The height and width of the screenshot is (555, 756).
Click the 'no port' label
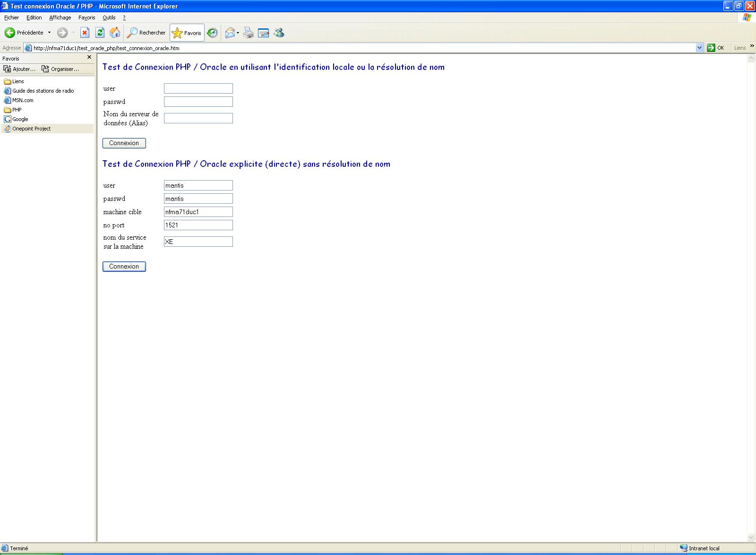point(114,225)
